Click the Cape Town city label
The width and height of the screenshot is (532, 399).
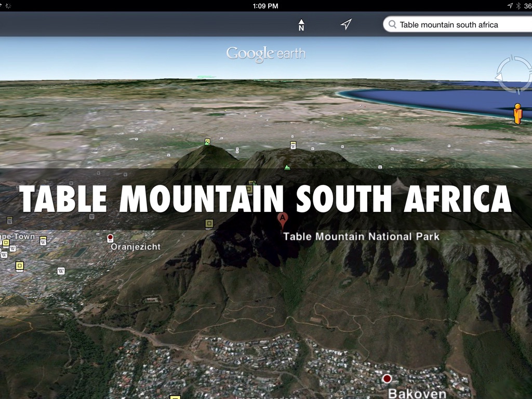[x=18, y=236]
